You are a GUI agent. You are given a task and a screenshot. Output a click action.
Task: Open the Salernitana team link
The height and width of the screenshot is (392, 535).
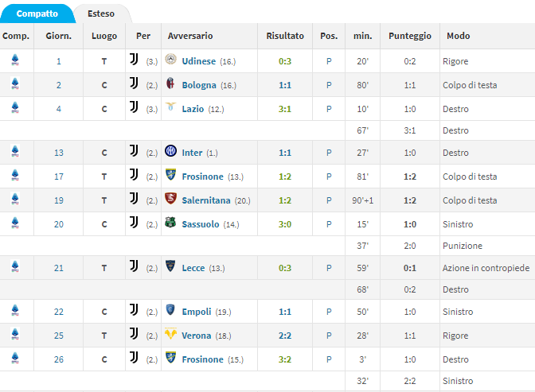206,200
